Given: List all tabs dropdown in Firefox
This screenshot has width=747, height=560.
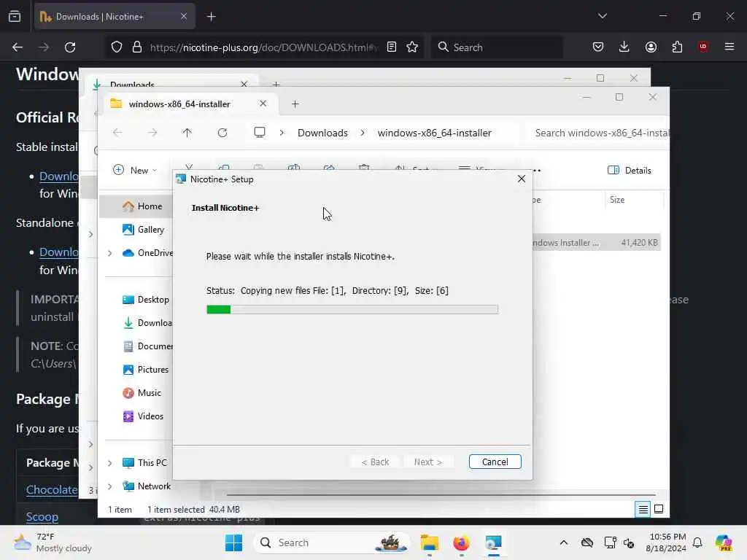Looking at the screenshot, I should pos(603,16).
